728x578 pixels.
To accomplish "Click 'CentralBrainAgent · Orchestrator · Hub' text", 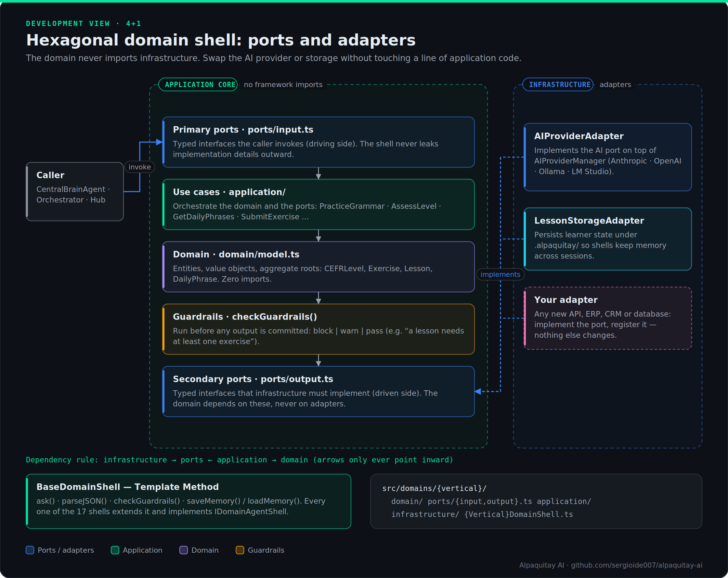I will [73, 195].
